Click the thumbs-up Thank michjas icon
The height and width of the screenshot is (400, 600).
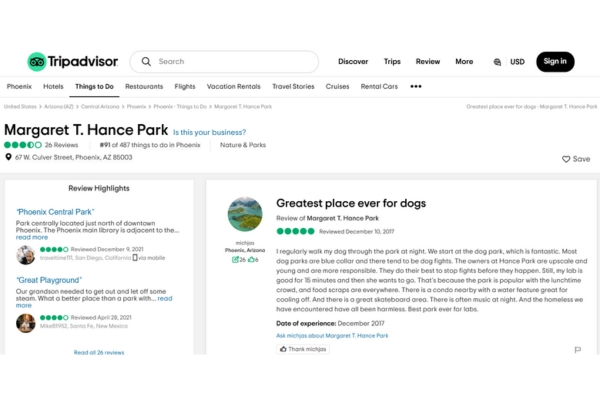[284, 349]
